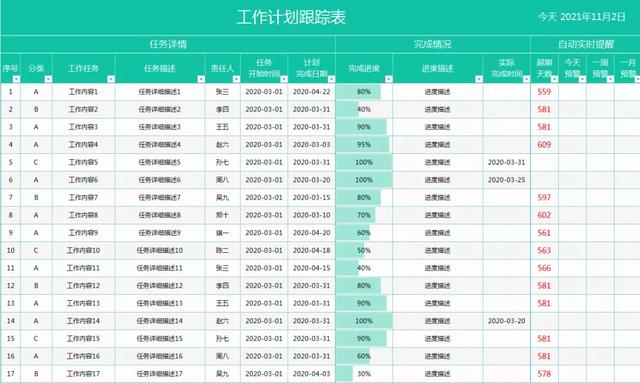The image size is (640, 383).
Task: Click 郑十 in row 8
Action: (x=222, y=215)
